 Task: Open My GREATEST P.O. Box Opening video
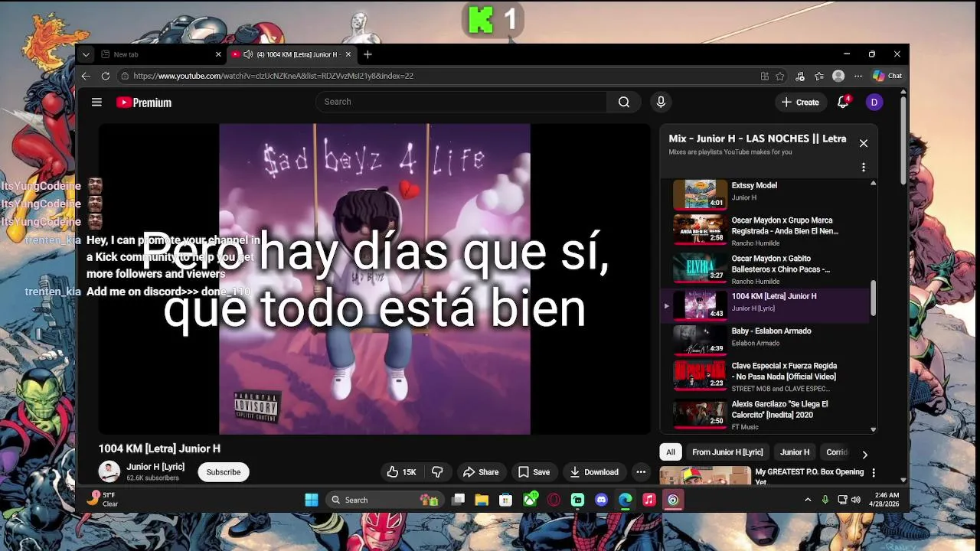(x=762, y=476)
